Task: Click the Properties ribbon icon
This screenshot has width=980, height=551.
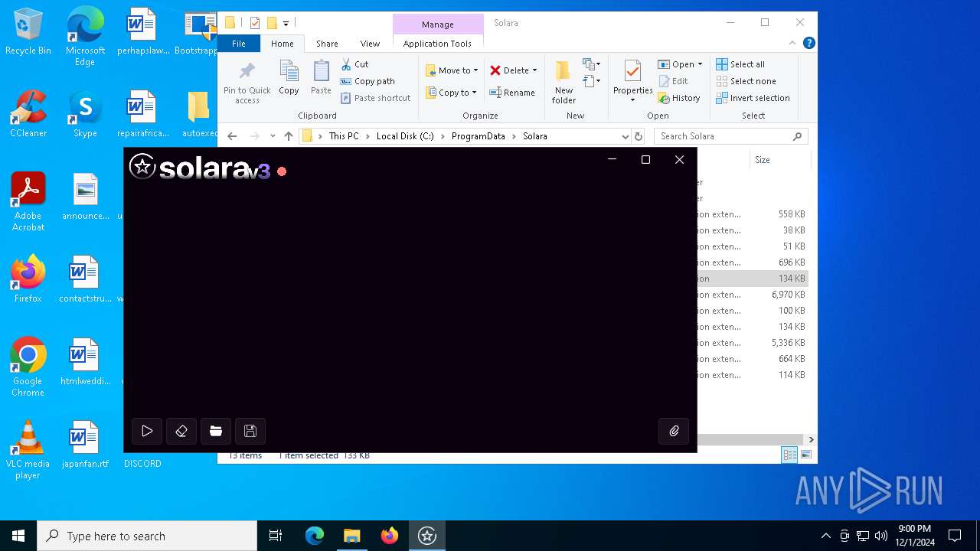Action: [632, 71]
